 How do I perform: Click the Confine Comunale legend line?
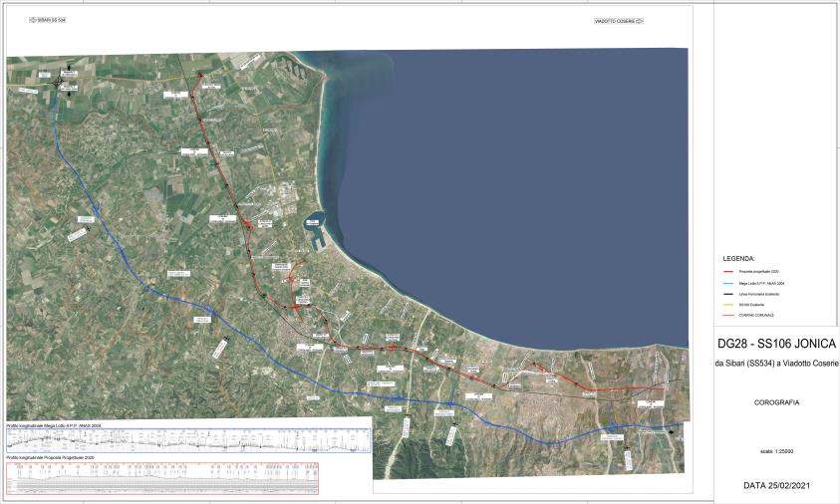(727, 316)
